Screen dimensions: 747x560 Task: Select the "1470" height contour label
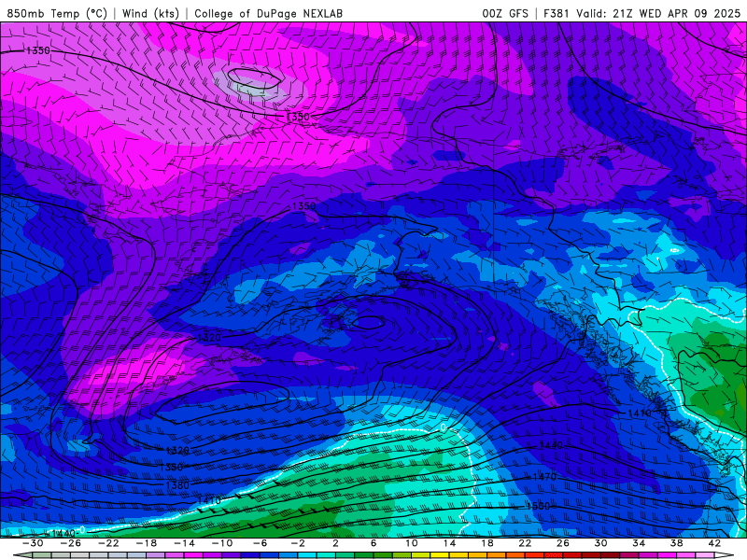(544, 477)
